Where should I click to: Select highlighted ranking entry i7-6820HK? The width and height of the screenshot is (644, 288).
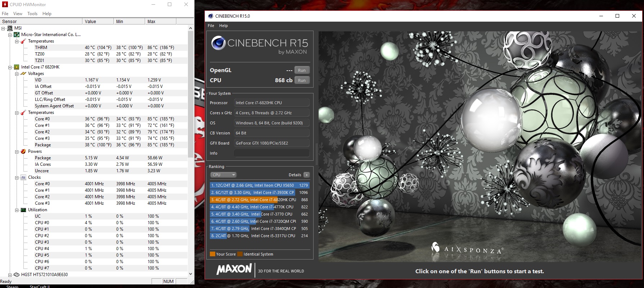[260, 200]
